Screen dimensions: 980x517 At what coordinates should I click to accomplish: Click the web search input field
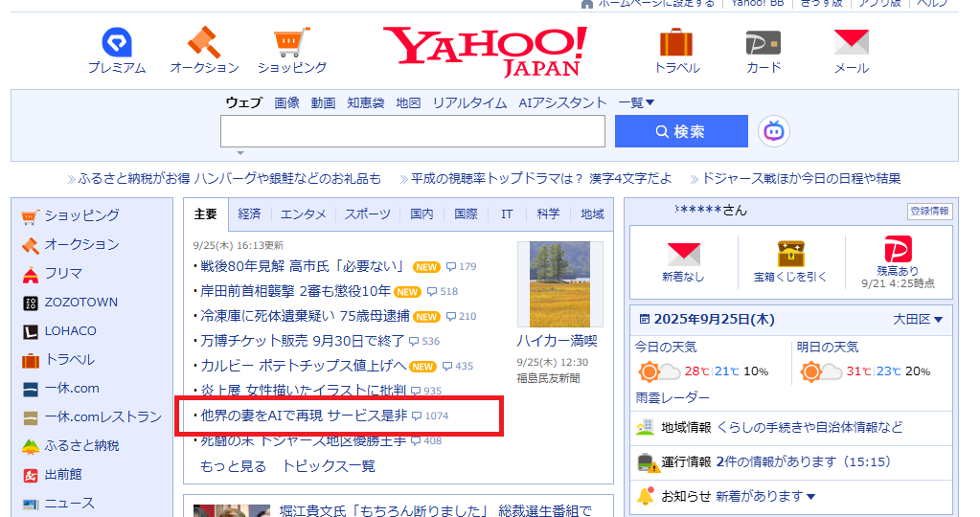[412, 131]
